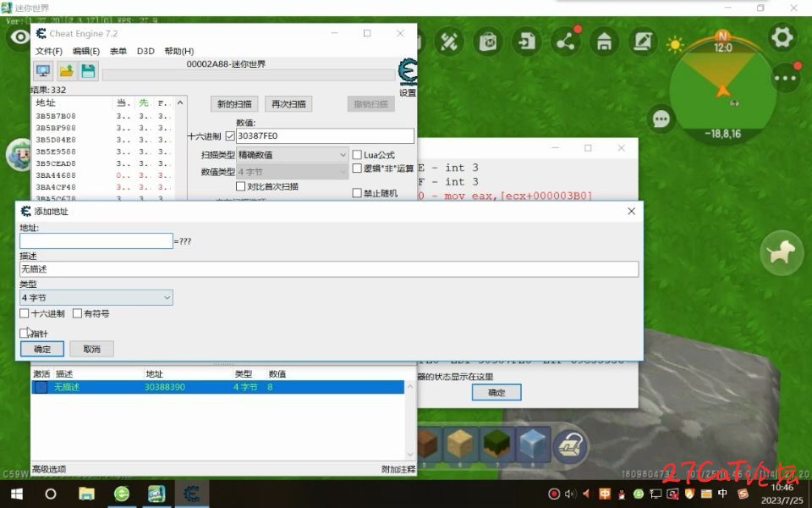Select address row 3BA44688 in results
This screenshot has width=812, height=508.
coord(102,175)
